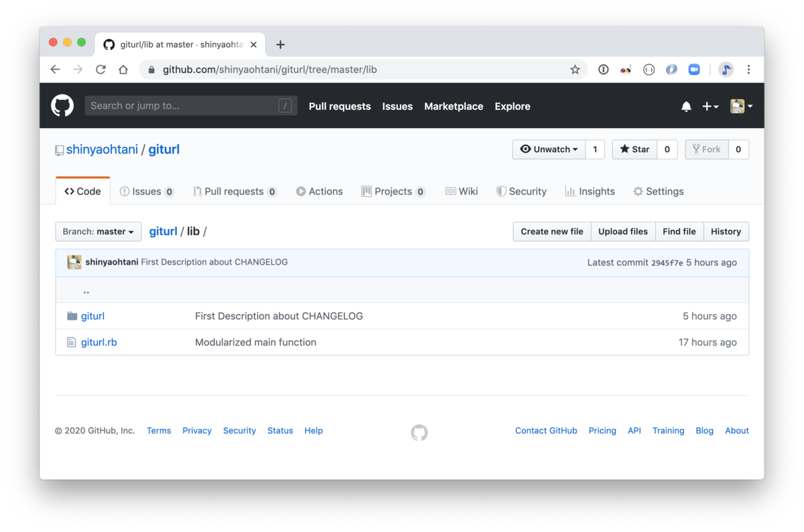804x532 pixels.
Task: Switch to the Projects tab
Action: [x=393, y=192]
